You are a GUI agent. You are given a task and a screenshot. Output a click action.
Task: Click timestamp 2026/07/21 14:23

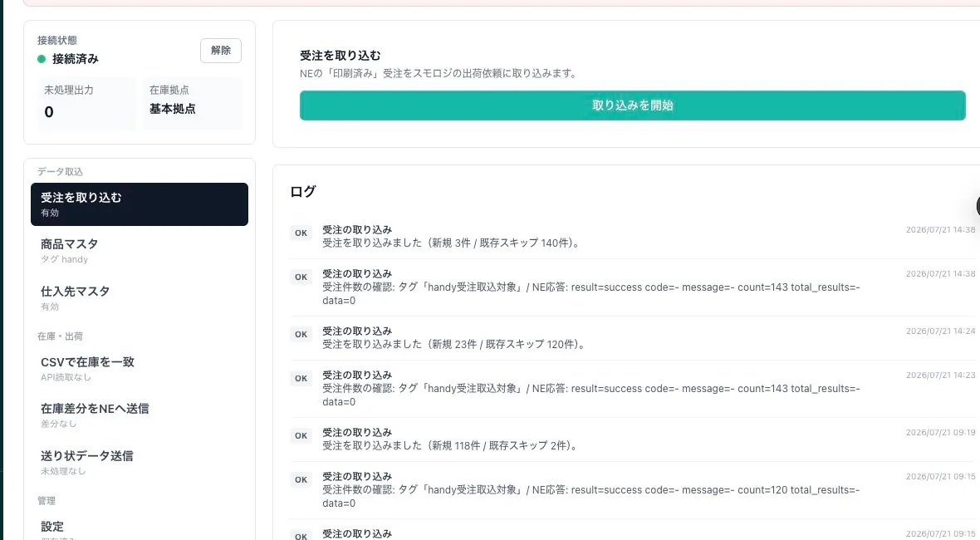click(941, 375)
